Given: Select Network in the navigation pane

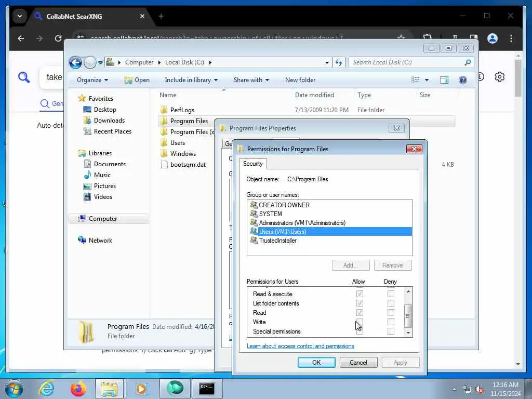Looking at the screenshot, I should [x=100, y=241].
